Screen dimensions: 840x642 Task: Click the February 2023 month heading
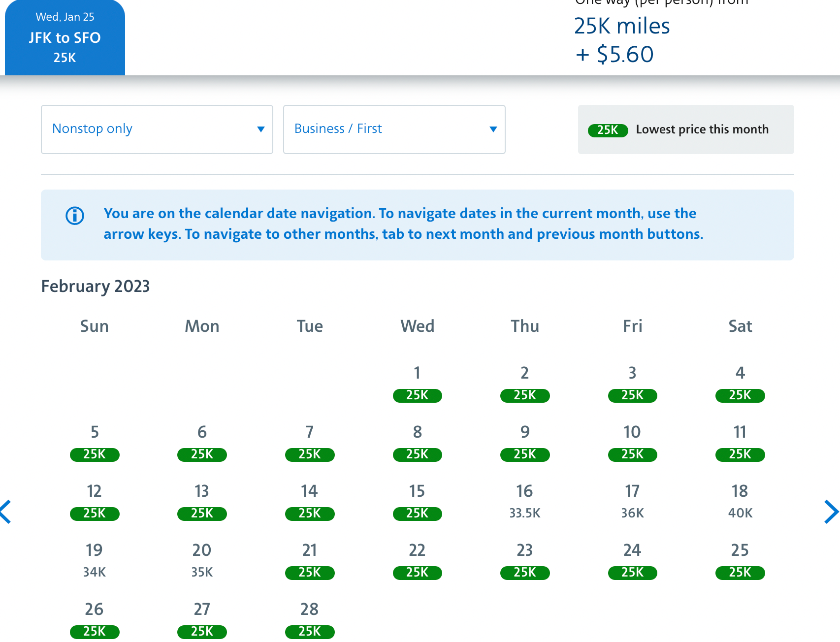click(95, 286)
